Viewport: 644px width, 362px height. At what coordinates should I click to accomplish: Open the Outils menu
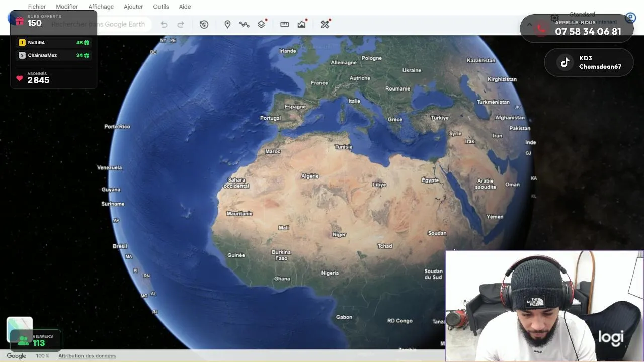(x=161, y=7)
